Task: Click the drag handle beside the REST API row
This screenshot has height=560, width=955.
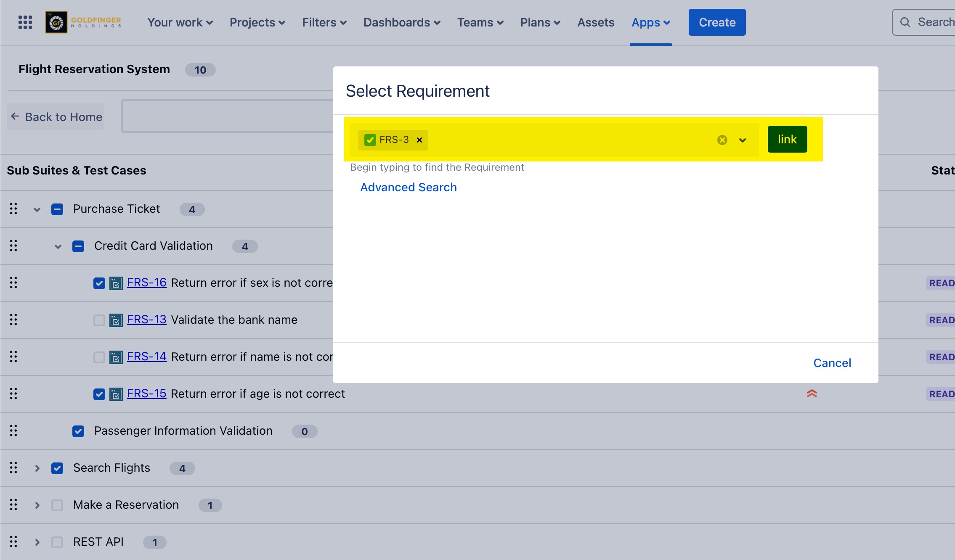Action: click(x=13, y=542)
